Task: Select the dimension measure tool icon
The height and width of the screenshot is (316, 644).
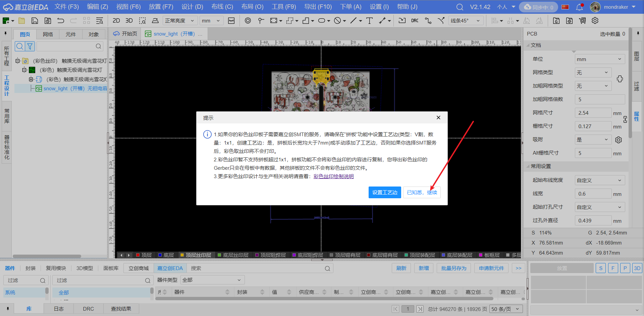Action: pos(382,21)
